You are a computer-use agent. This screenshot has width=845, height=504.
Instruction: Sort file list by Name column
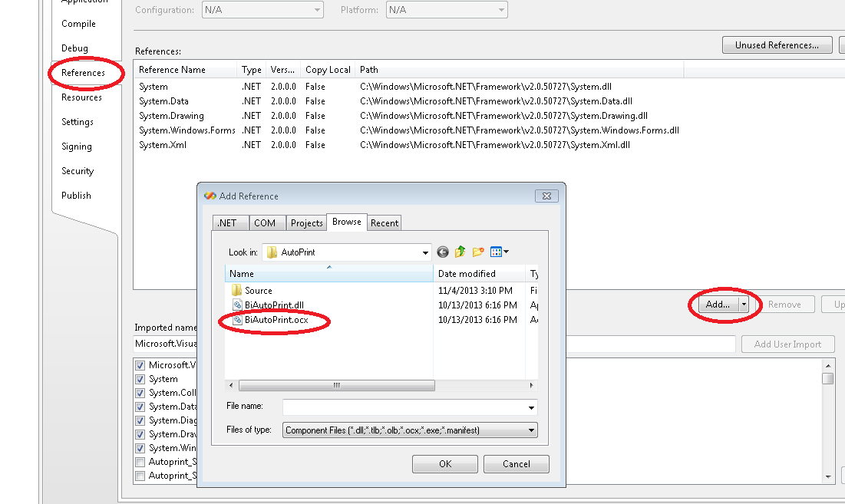329,274
